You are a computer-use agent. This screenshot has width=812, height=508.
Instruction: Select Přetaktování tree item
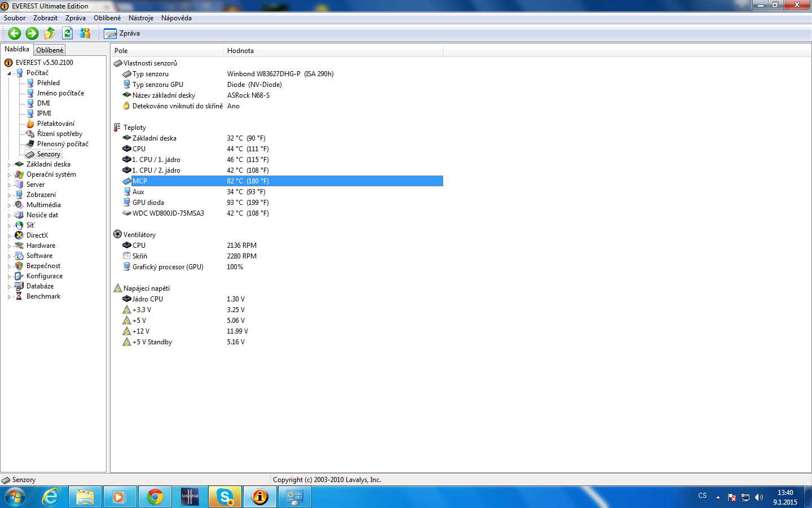point(56,124)
